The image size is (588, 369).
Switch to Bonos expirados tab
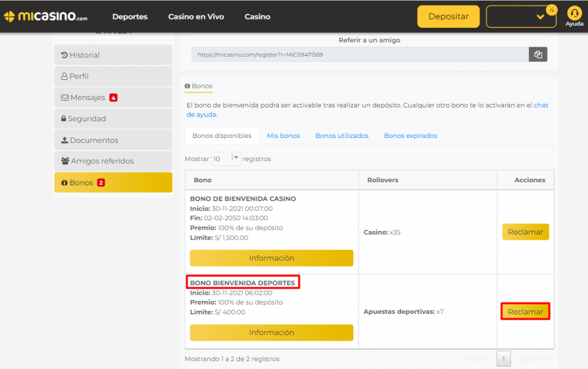(x=411, y=136)
